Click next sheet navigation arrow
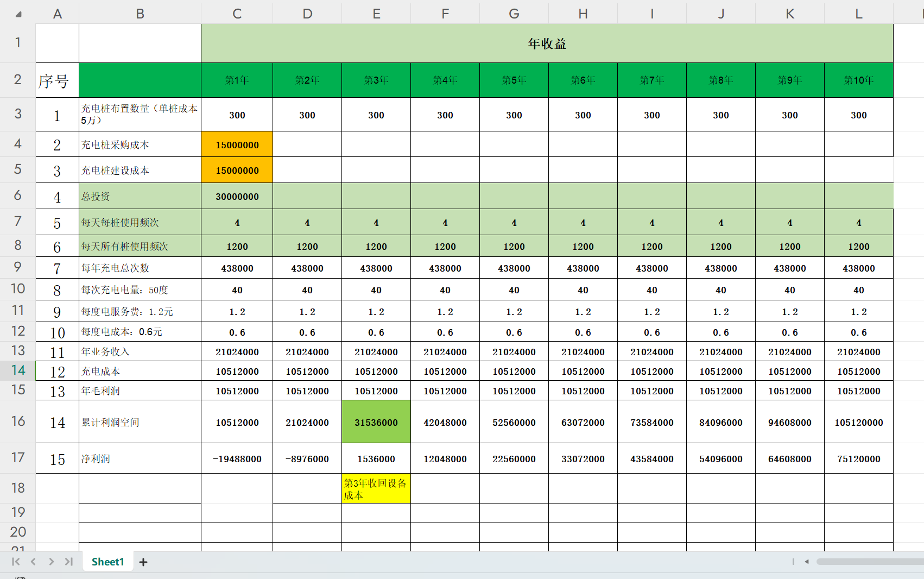 (x=51, y=562)
